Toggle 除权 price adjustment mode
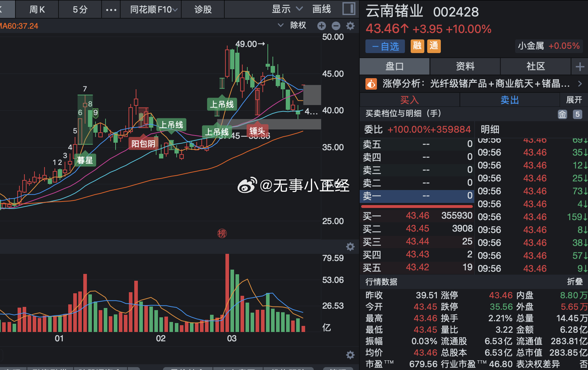588x370 pixels. 298,25
